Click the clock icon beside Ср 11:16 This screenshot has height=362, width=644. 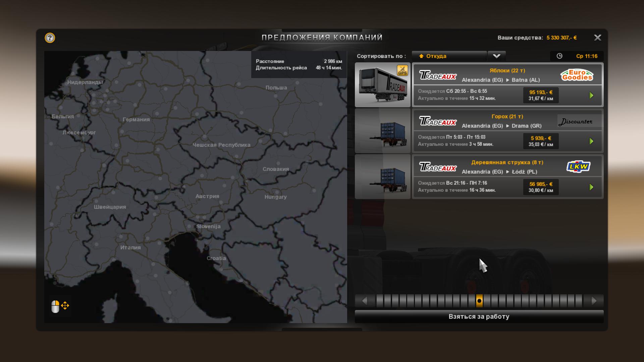coord(559,56)
